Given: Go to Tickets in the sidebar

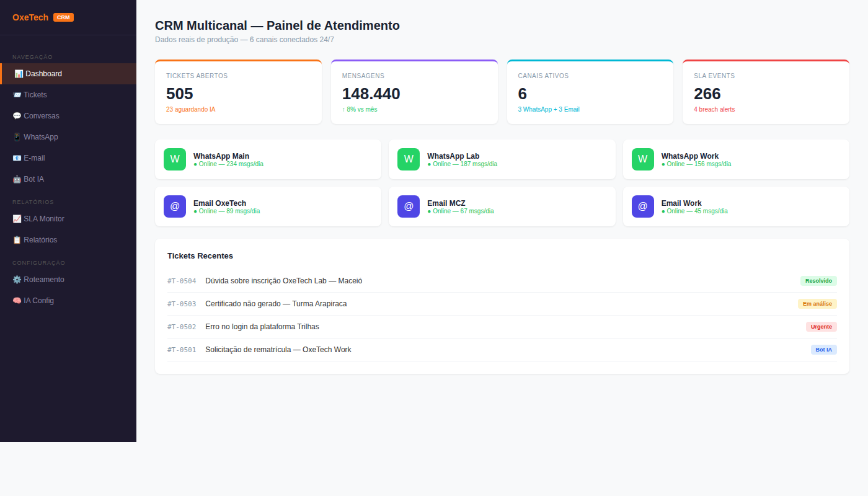Looking at the screenshot, I should (35, 95).
